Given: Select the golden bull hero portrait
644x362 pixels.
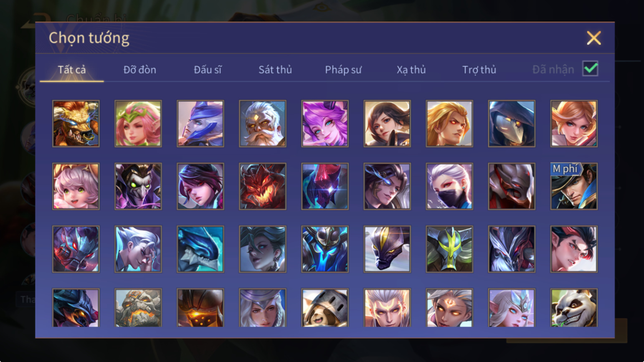Looking at the screenshot, I should (x=76, y=124).
